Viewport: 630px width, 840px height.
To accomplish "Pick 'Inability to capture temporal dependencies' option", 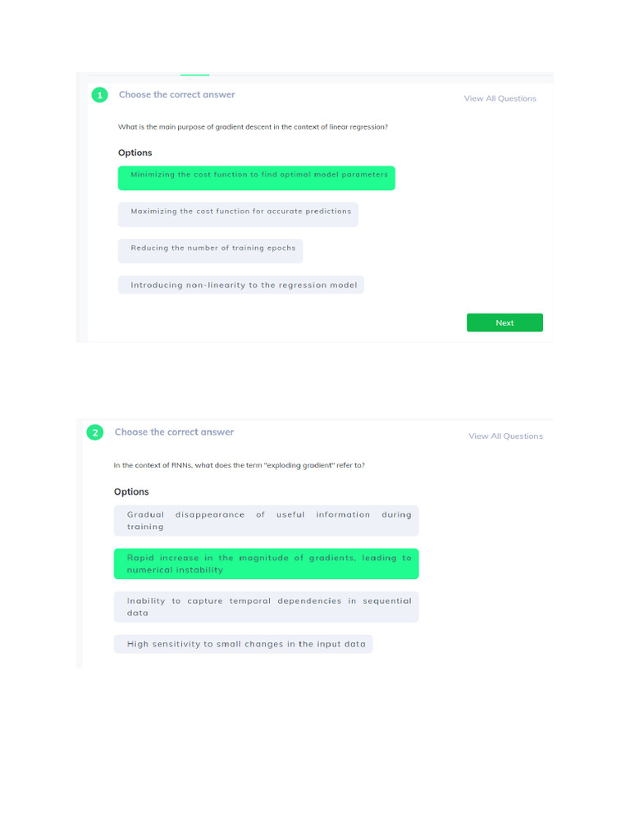I will (x=267, y=606).
